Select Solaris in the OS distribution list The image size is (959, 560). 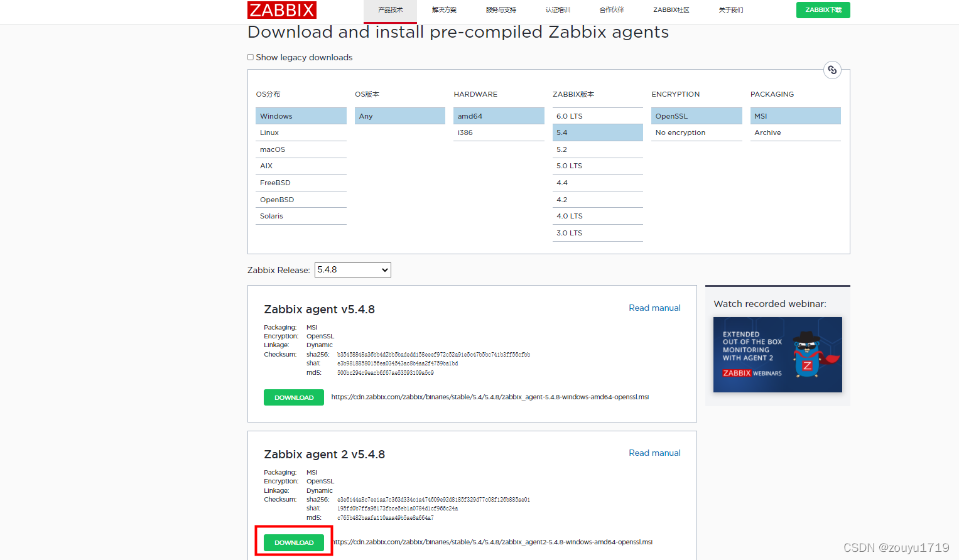click(x=301, y=216)
